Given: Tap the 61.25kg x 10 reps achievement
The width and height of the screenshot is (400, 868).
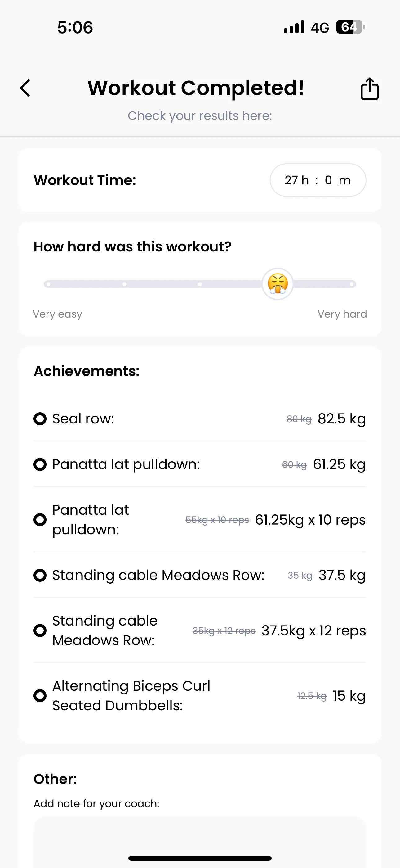Looking at the screenshot, I should point(310,520).
